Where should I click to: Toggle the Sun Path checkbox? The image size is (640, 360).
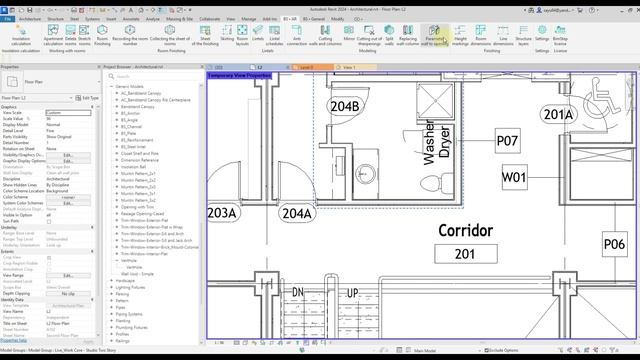(x=49, y=221)
